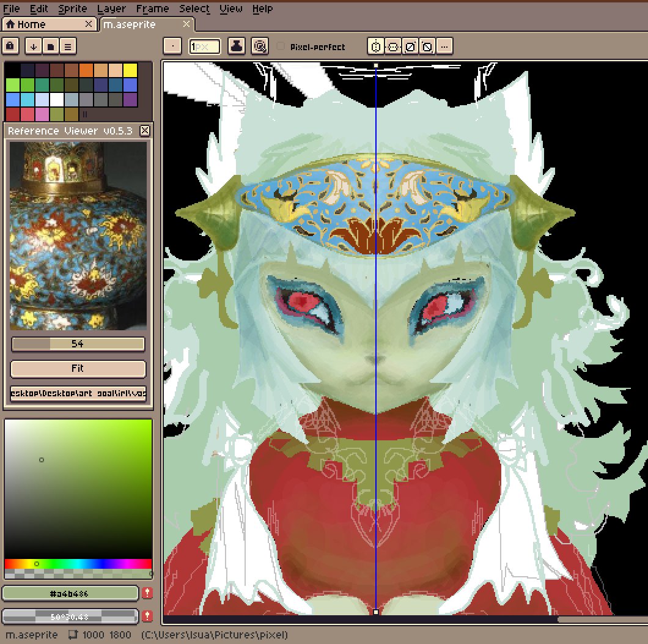This screenshot has width=648, height=644.
Task: Open the dynamics target icon
Action: [260, 46]
